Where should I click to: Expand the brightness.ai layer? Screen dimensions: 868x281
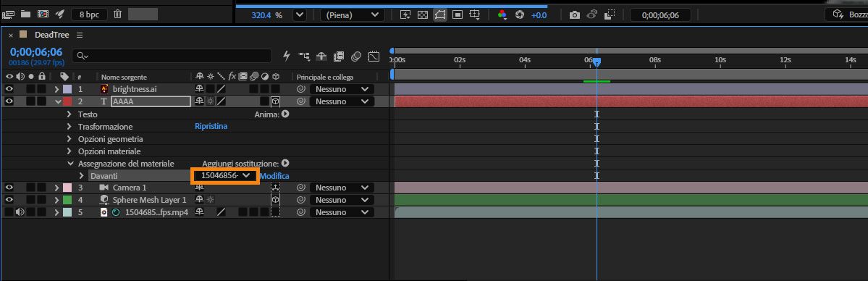(56, 88)
